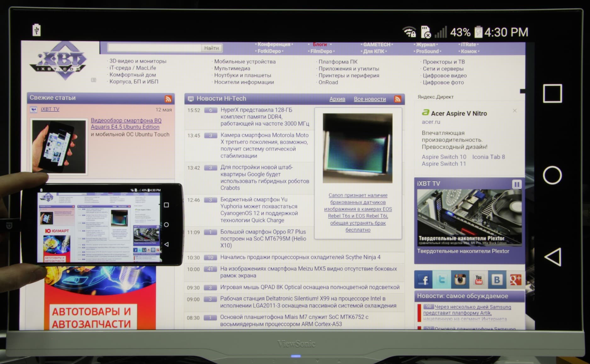The image size is (590, 364).
Task: Open RSS feed for Свежие статьи
Action: [168, 99]
